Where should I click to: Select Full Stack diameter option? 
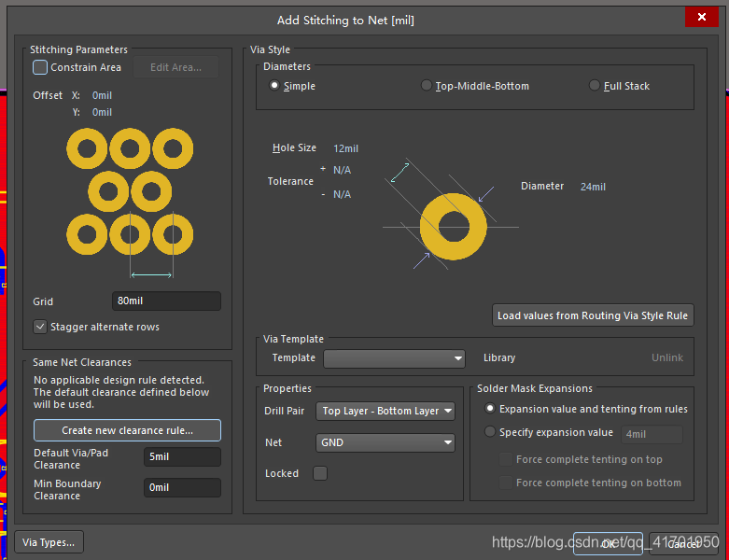coord(595,86)
